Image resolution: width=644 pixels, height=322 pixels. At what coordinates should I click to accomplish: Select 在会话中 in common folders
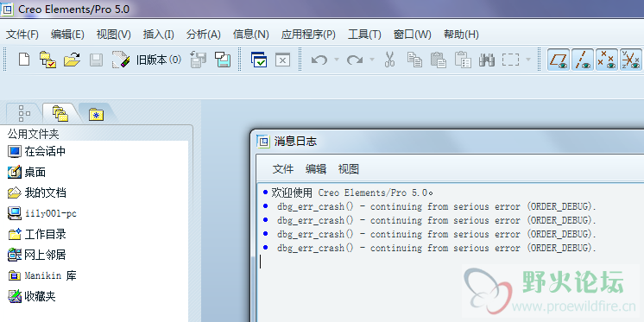[36, 152]
